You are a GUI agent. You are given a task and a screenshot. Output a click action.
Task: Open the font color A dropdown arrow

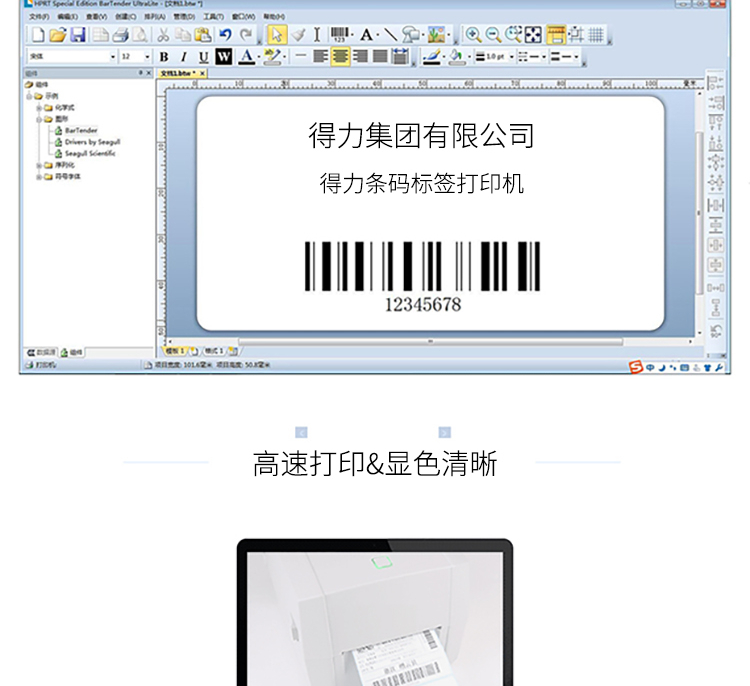click(x=259, y=57)
